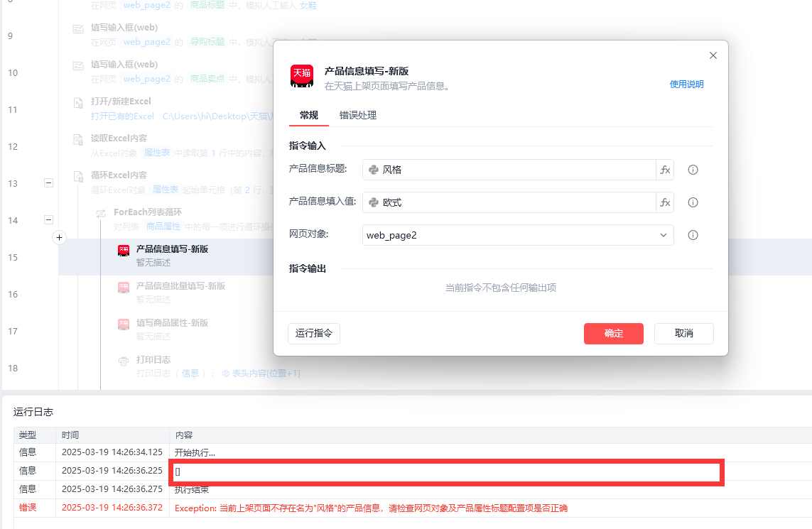The width and height of the screenshot is (812, 529).
Task: Click the fx expression button for 产品信息标题
Action: (x=665, y=170)
